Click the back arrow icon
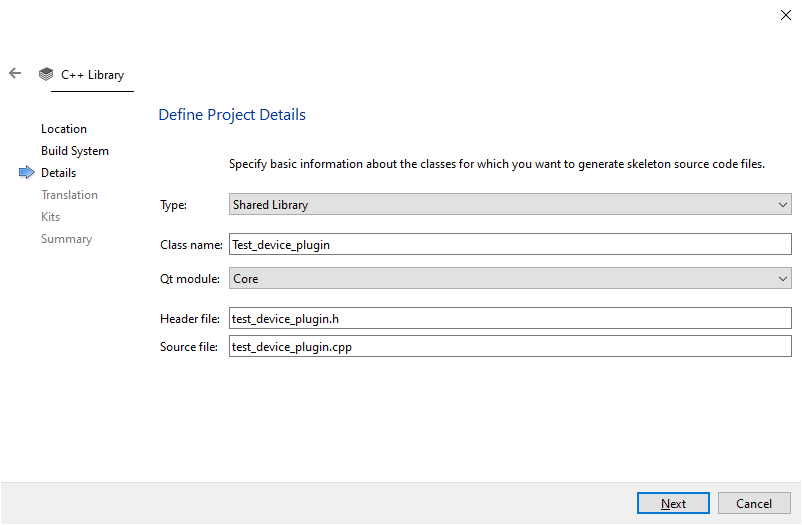This screenshot has width=802, height=525. pos(15,73)
